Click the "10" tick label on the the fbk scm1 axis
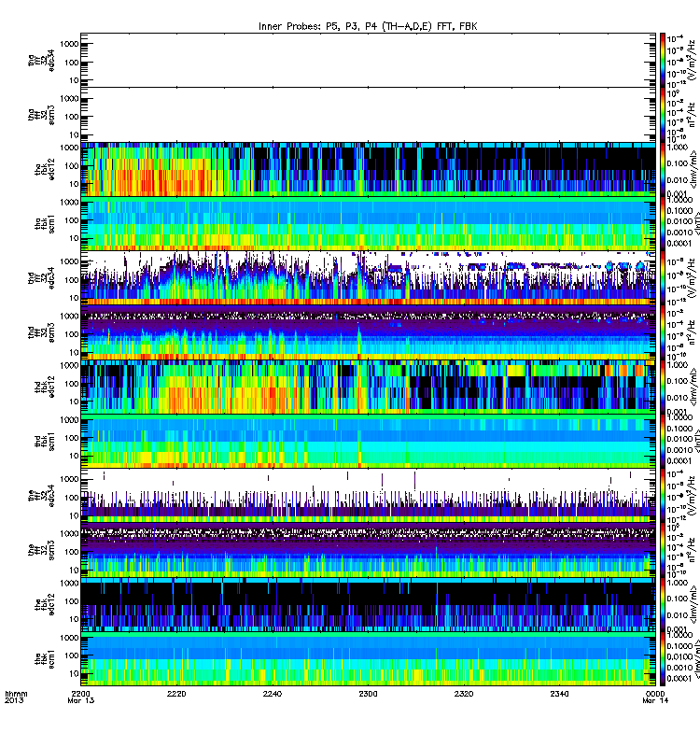 click(74, 673)
